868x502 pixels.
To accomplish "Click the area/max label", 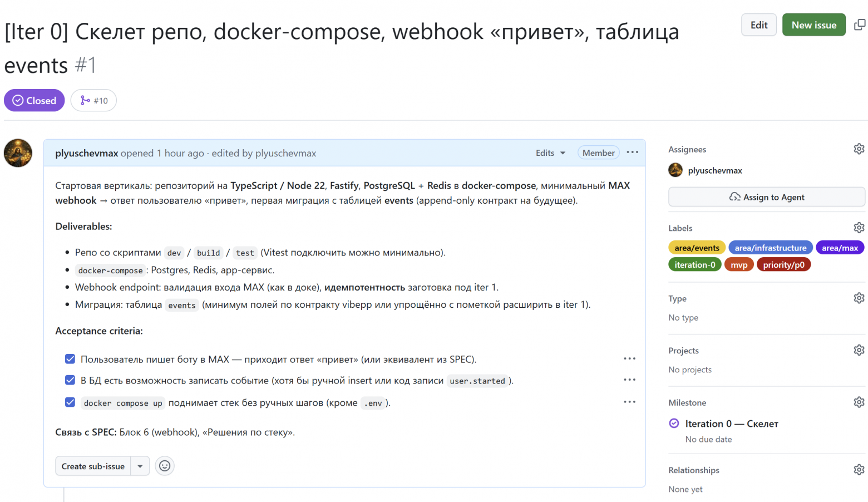I will point(840,248).
